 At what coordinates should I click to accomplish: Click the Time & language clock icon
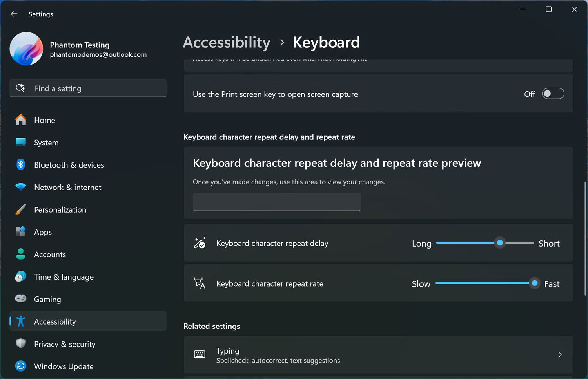(x=21, y=277)
